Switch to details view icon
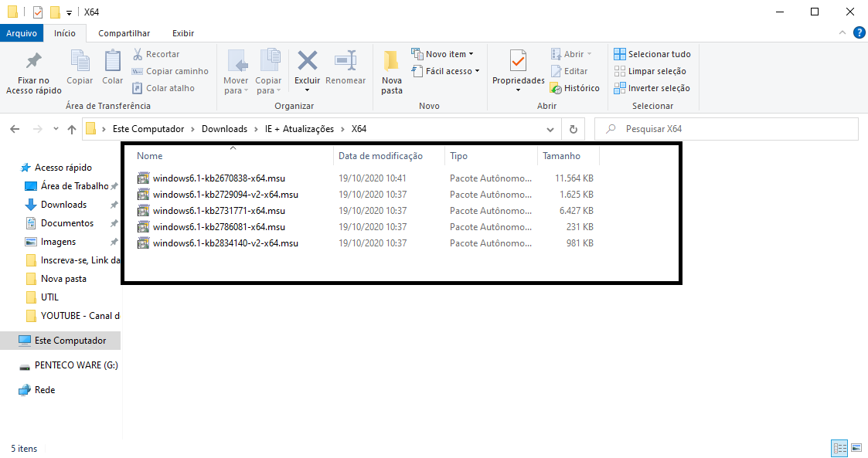The width and height of the screenshot is (868, 458). point(839,448)
